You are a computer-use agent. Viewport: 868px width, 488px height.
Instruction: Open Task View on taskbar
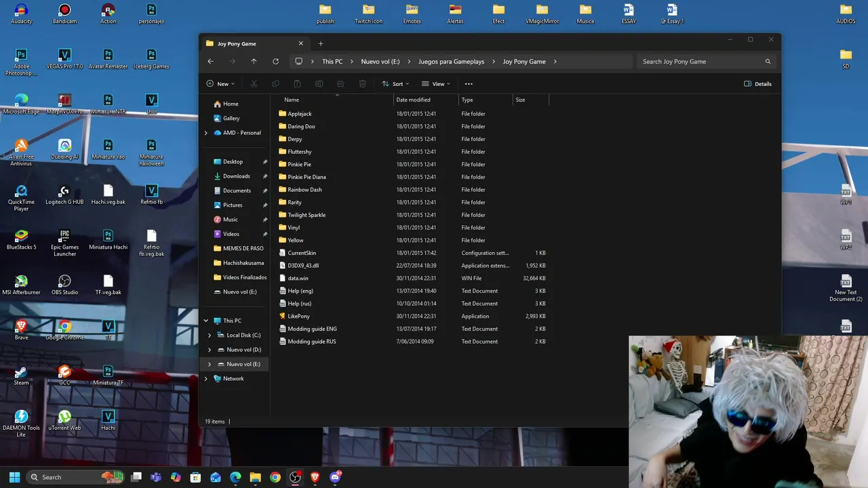pos(136,477)
